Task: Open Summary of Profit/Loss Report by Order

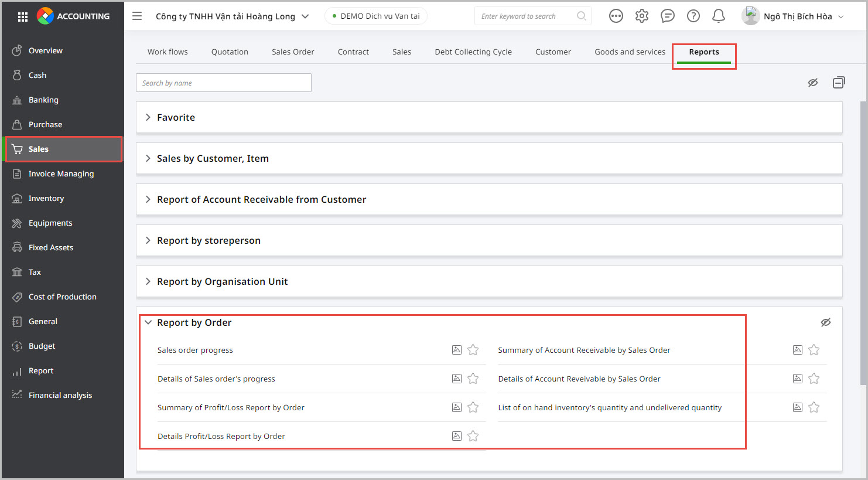Action: pos(231,407)
